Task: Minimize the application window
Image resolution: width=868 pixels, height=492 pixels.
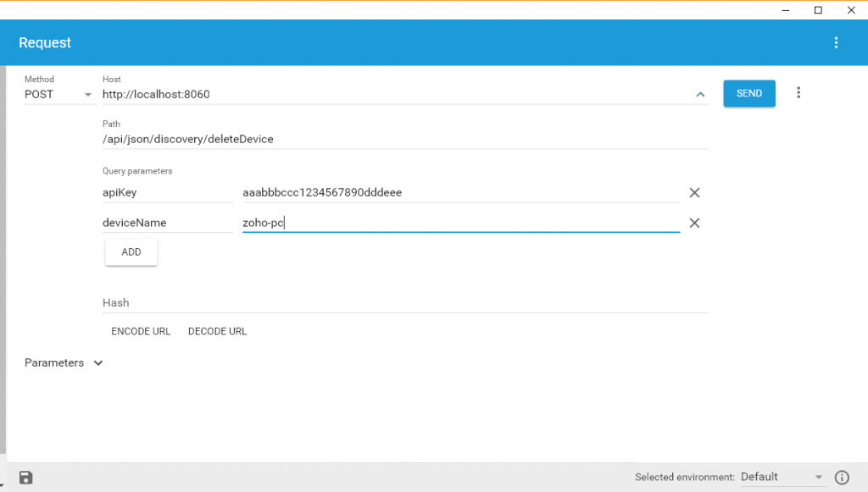Action: point(786,10)
